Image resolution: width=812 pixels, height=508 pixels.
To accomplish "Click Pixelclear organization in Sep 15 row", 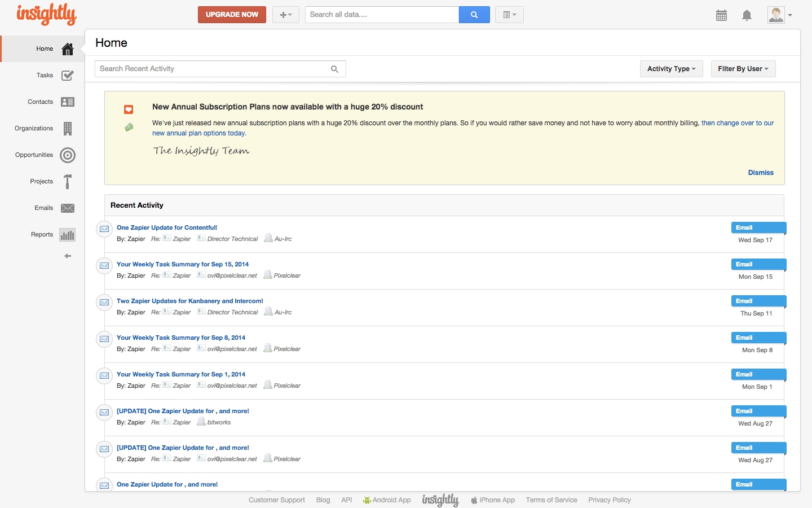I will tap(287, 276).
